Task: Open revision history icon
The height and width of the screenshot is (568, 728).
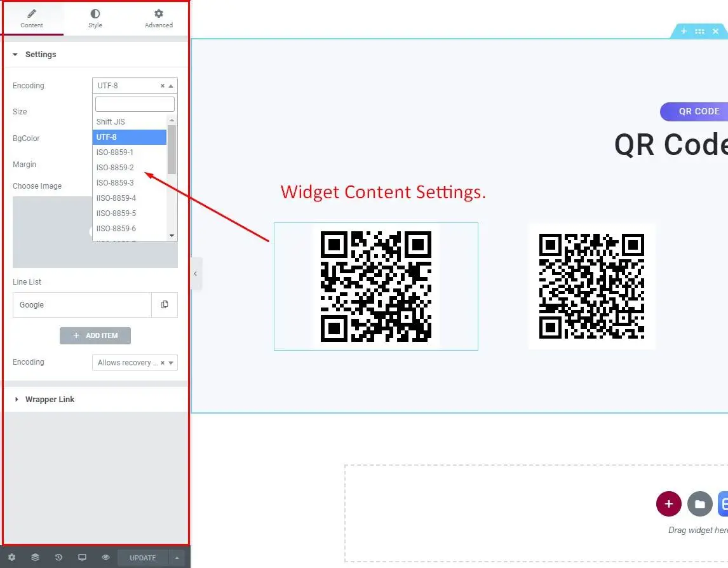Action: pos(58,557)
